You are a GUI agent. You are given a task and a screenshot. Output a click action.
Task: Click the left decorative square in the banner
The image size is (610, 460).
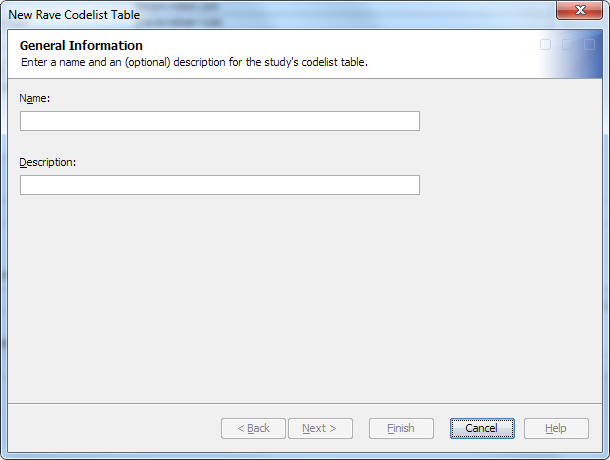[x=545, y=44]
